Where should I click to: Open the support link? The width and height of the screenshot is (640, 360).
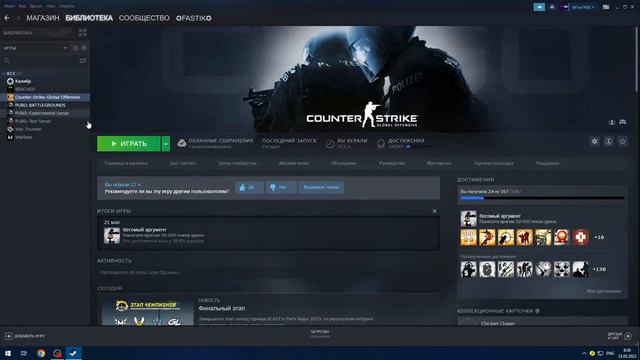[x=547, y=163]
